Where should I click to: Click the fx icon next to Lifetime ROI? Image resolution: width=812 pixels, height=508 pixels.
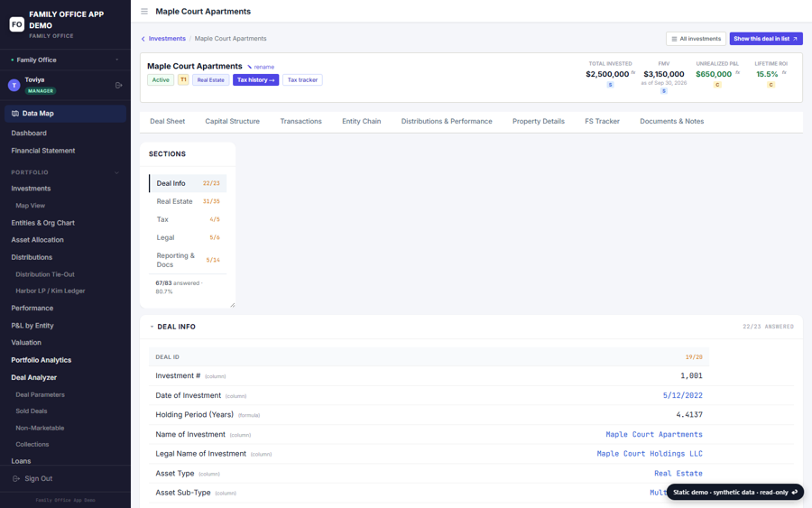[784, 72]
